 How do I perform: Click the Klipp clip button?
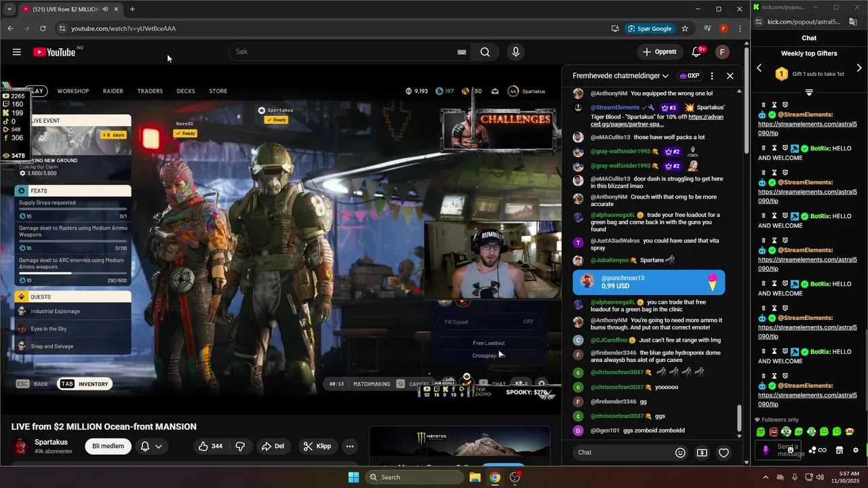click(x=318, y=446)
